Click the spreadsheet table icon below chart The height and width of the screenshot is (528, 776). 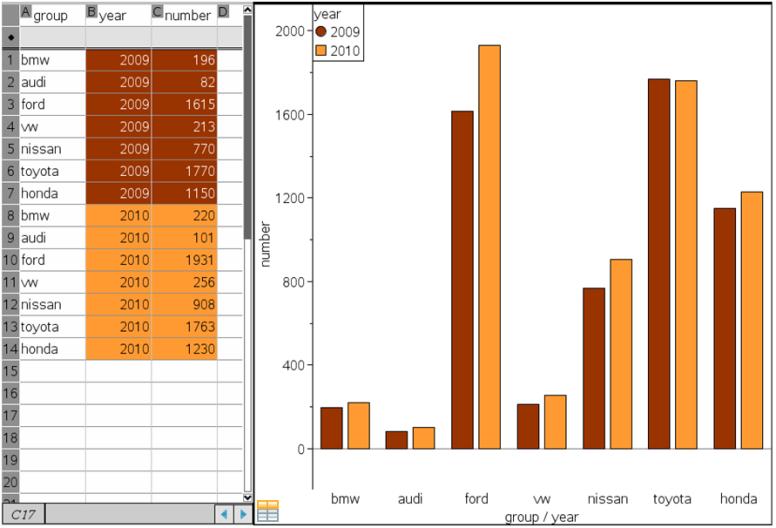[268, 511]
